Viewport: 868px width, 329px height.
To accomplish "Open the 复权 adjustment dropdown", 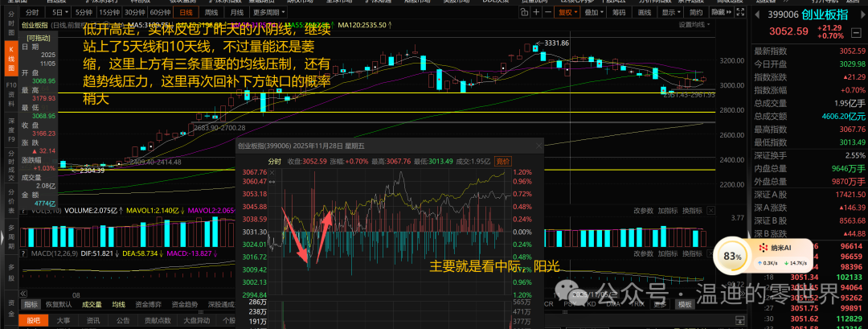I will click(567, 12).
